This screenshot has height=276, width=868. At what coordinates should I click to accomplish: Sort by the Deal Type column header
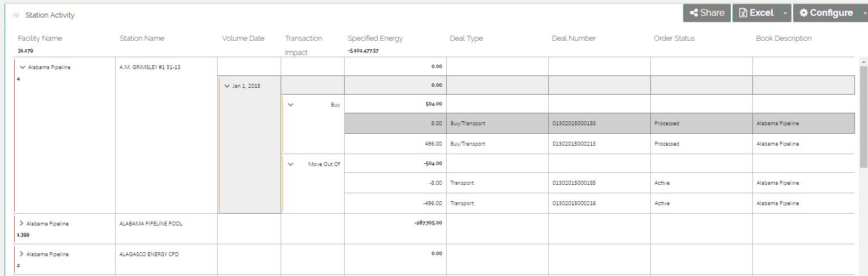tap(466, 39)
